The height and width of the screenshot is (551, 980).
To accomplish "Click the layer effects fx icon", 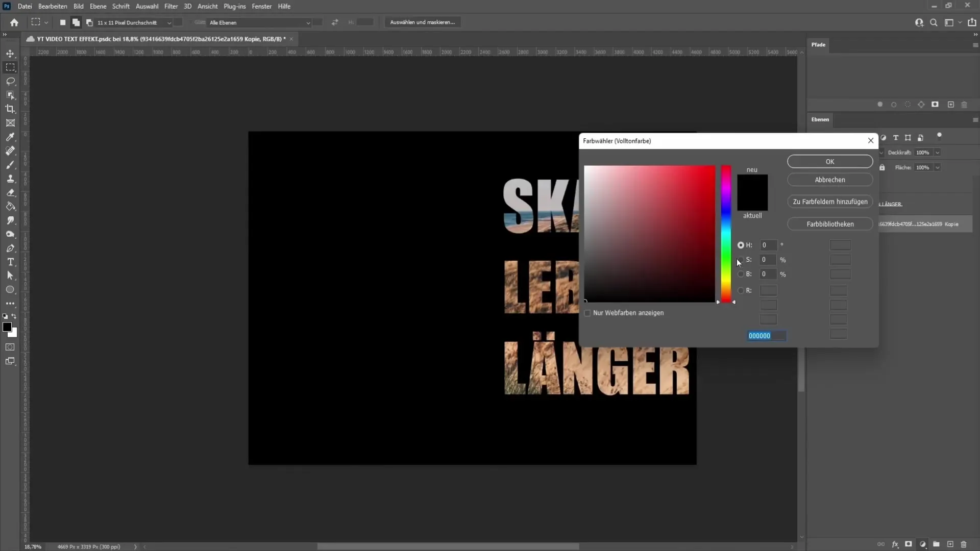I will click(x=895, y=544).
